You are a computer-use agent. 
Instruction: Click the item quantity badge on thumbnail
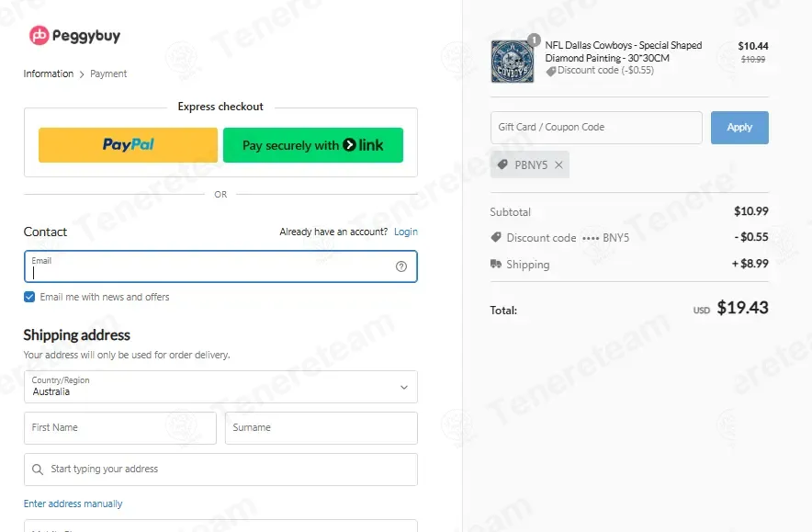[534, 40]
